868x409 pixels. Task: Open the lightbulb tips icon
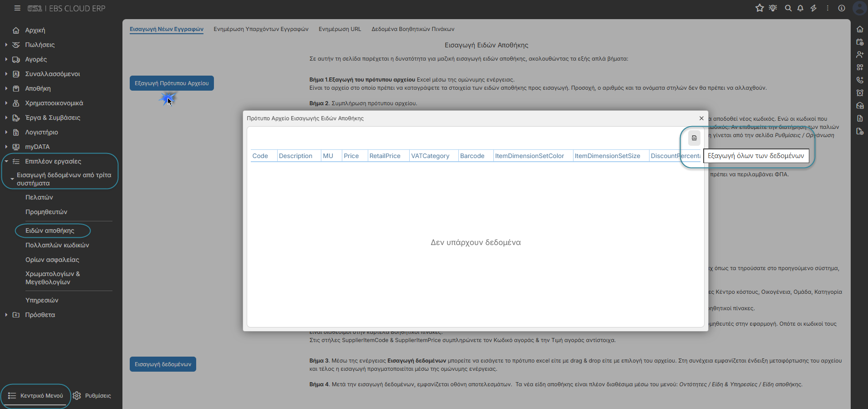tap(773, 8)
